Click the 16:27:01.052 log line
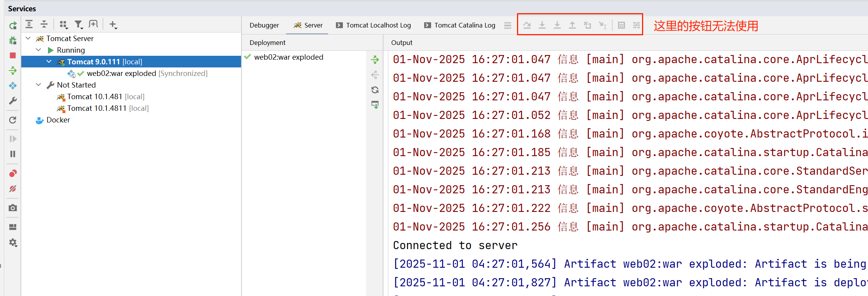Screen dimensions: 868x296 (630, 115)
